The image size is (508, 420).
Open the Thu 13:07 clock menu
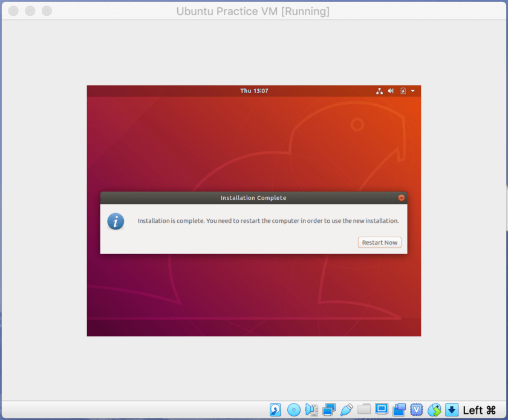pos(254,91)
